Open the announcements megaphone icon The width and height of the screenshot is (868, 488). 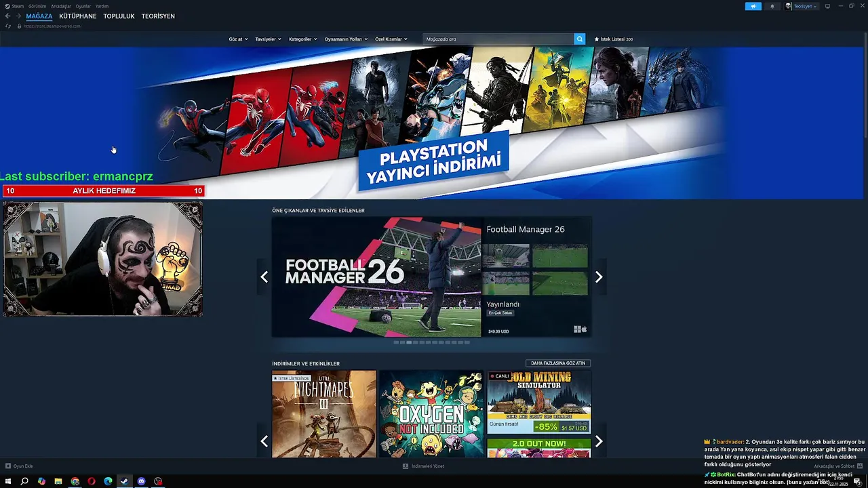click(753, 6)
